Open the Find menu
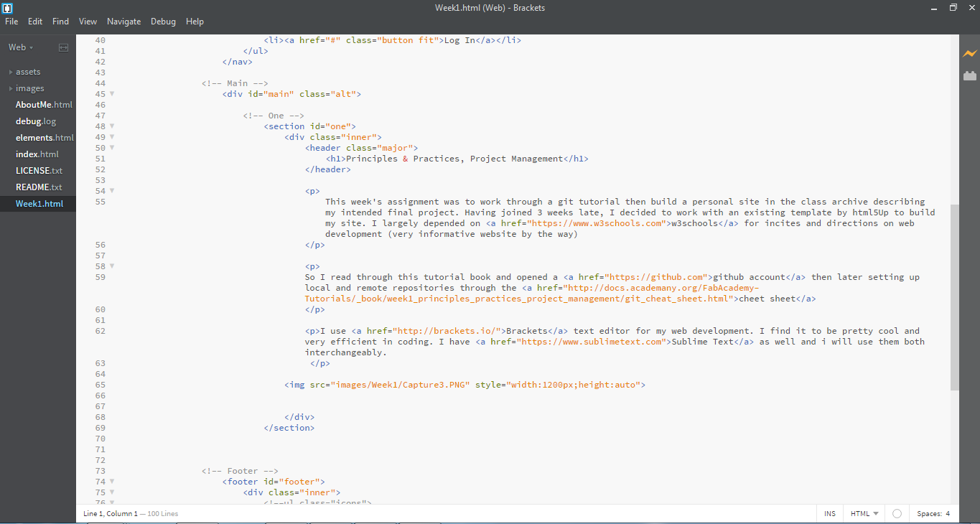 60,22
